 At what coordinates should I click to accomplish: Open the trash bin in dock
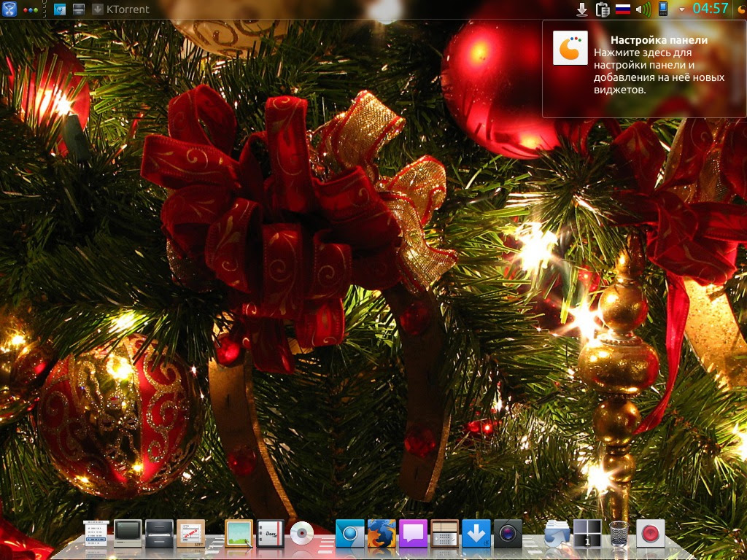[619, 533]
